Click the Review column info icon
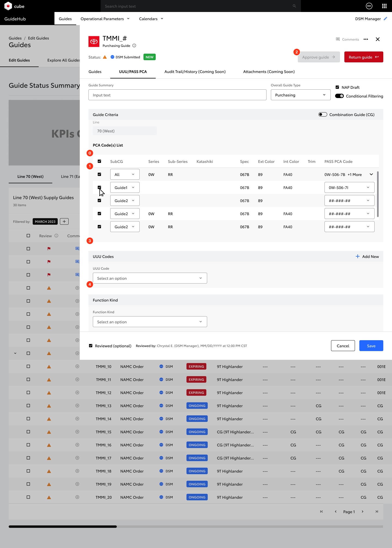 [x=56, y=236]
